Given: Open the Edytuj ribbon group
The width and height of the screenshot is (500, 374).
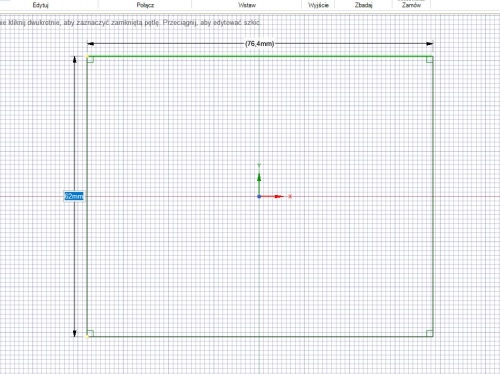Looking at the screenshot, I should (41, 5).
